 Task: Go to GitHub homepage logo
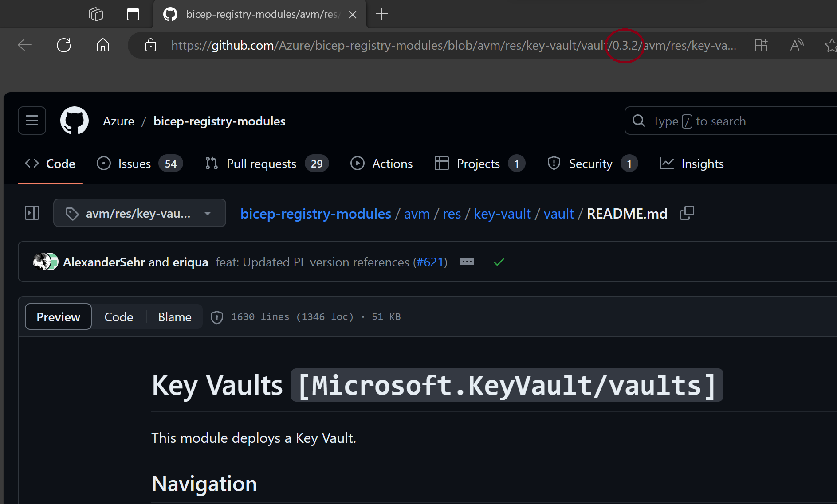tap(74, 121)
